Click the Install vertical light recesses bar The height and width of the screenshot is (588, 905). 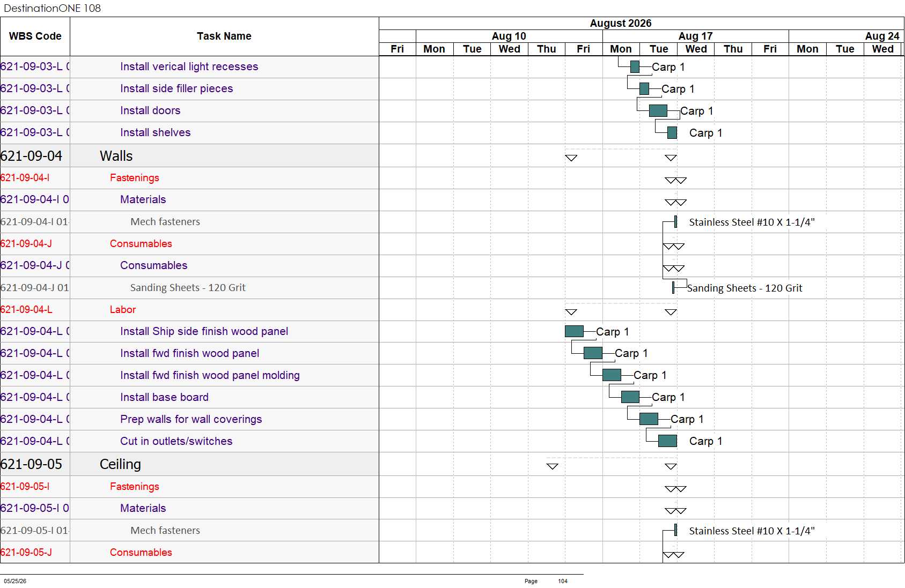[x=635, y=67]
